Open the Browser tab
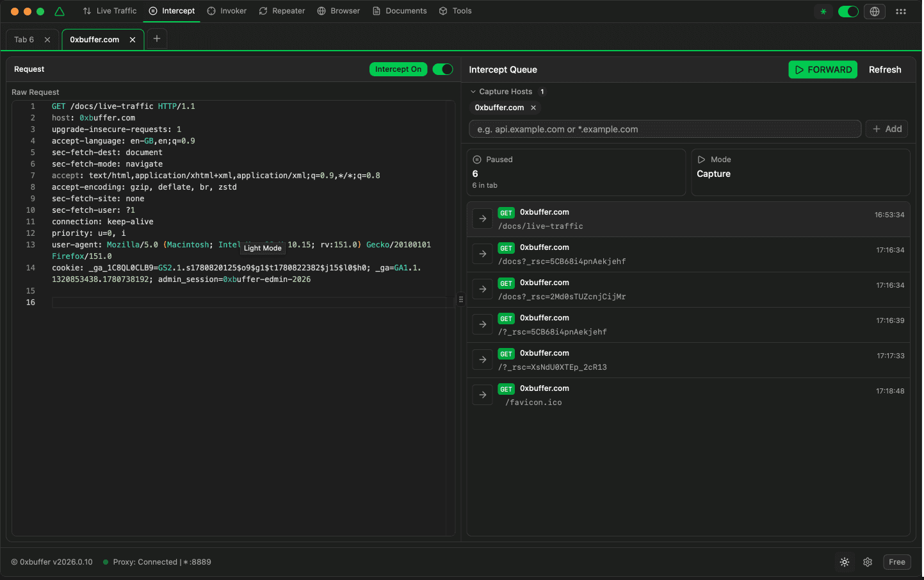The height and width of the screenshot is (580, 924). (339, 11)
